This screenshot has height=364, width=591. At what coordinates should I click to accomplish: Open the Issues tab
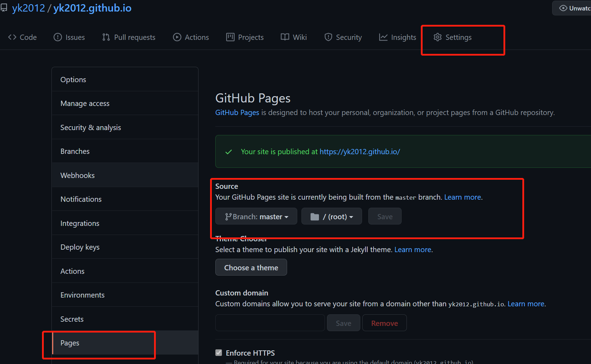point(69,37)
